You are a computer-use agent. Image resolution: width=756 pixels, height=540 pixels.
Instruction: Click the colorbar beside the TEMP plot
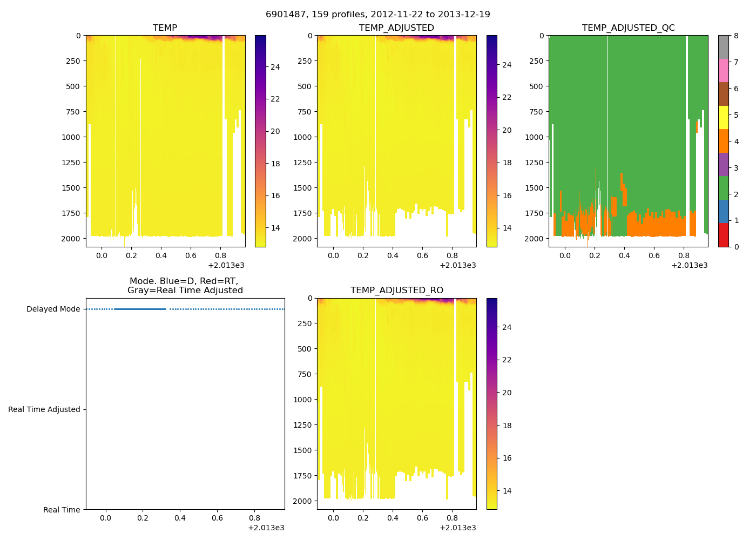pos(260,141)
